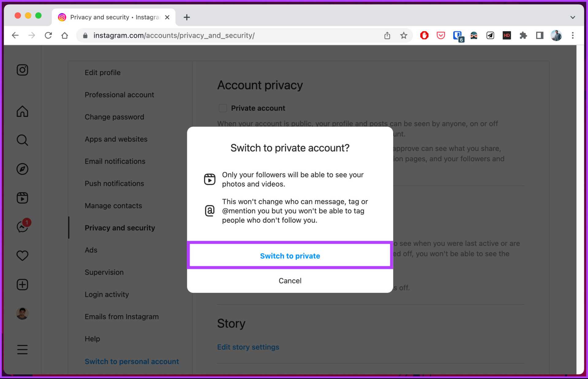The height and width of the screenshot is (379, 588).
Task: Open the hamburger More menu
Action: coord(22,350)
